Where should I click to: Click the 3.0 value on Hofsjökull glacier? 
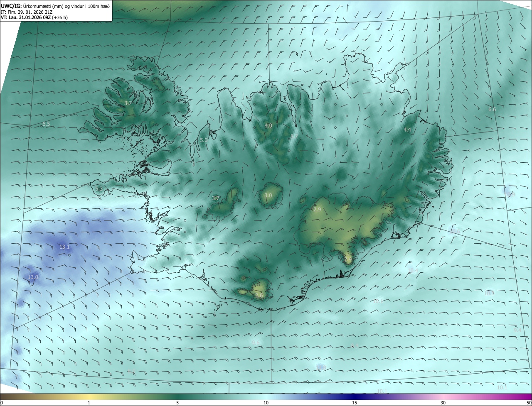tap(268, 195)
